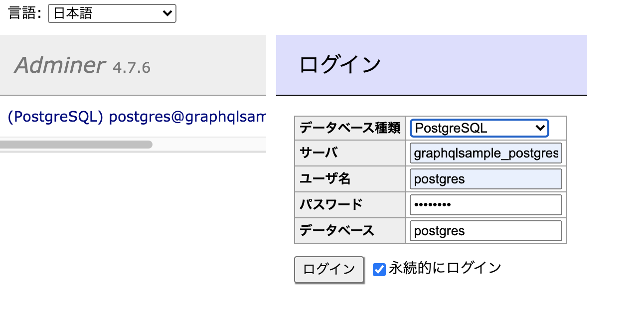Open the 4.7.6 version link
644x316 pixels.
click(x=132, y=67)
